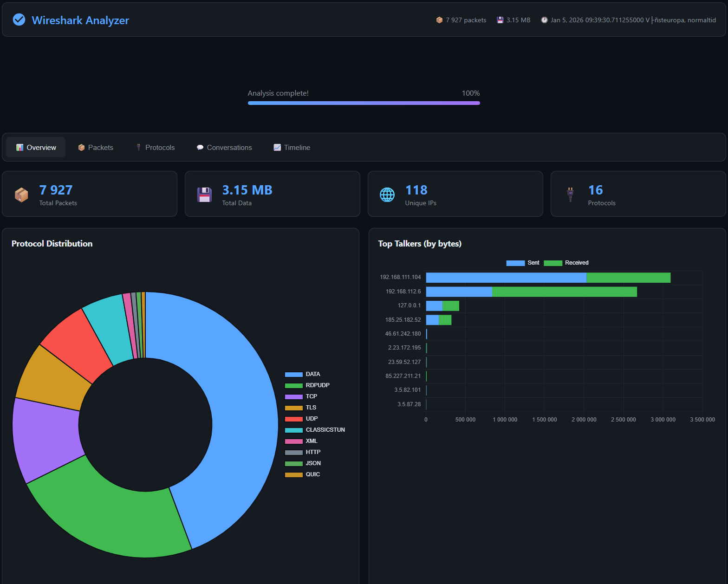Click the floppy disk icon in Total Data card
This screenshot has height=584, width=728.
[204, 195]
